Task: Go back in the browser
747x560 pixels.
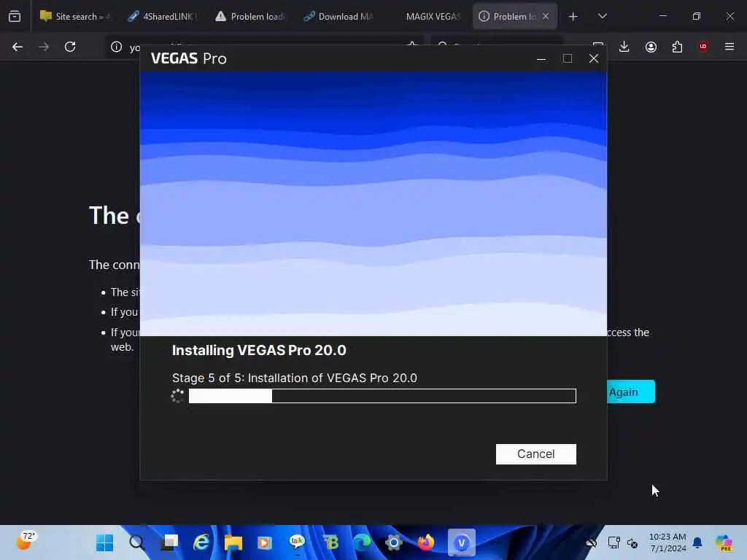Action: (18, 47)
